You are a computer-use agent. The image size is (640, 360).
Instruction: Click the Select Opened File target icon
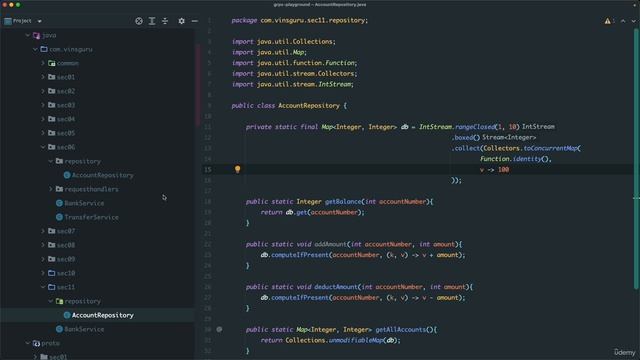[139, 21]
